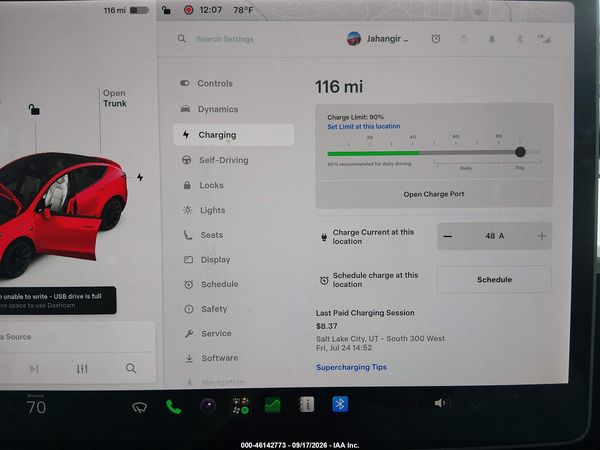Select the Charging menu item
Screen dimensions: 600x450
[234, 135]
